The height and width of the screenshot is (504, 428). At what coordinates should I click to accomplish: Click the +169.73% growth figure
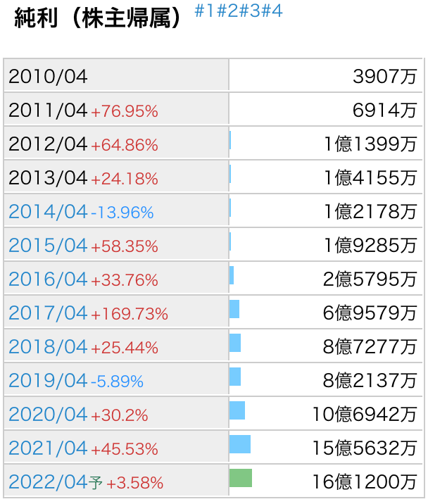[x=130, y=314]
